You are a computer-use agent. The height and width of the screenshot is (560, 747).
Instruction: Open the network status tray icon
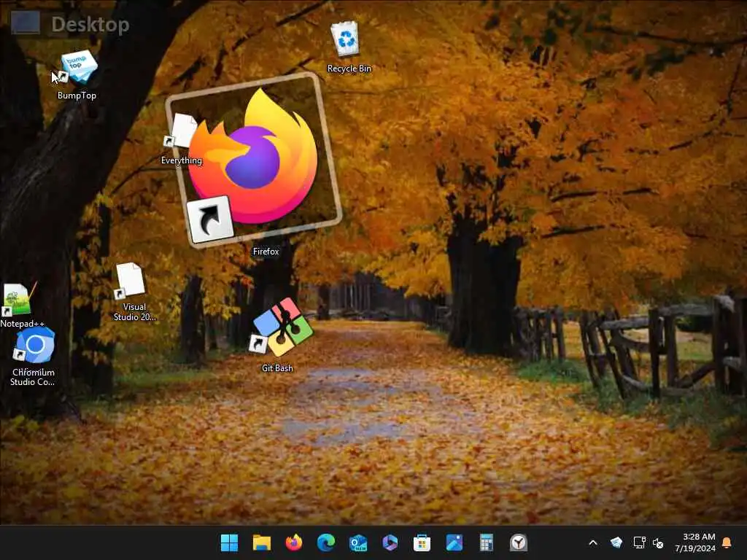point(639,542)
